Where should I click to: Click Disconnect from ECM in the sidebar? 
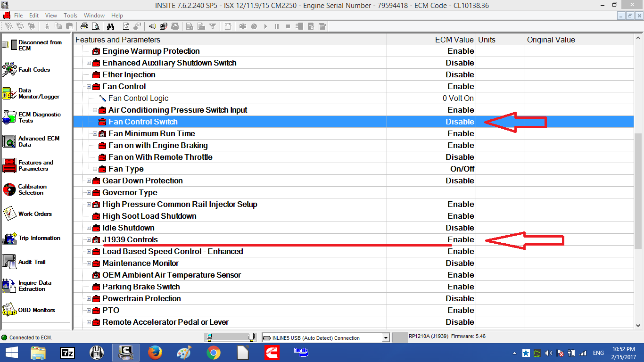point(33,45)
